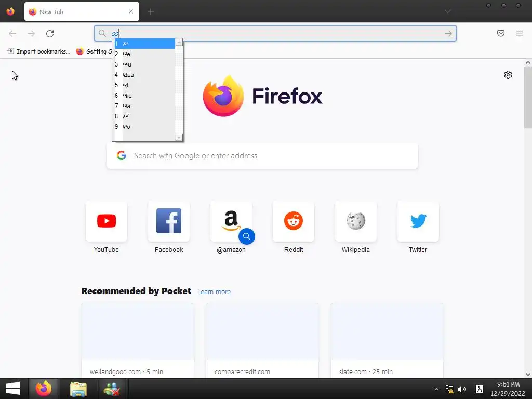Click page scrollbar up arrow
Image resolution: width=532 pixels, height=399 pixels.
(528, 62)
